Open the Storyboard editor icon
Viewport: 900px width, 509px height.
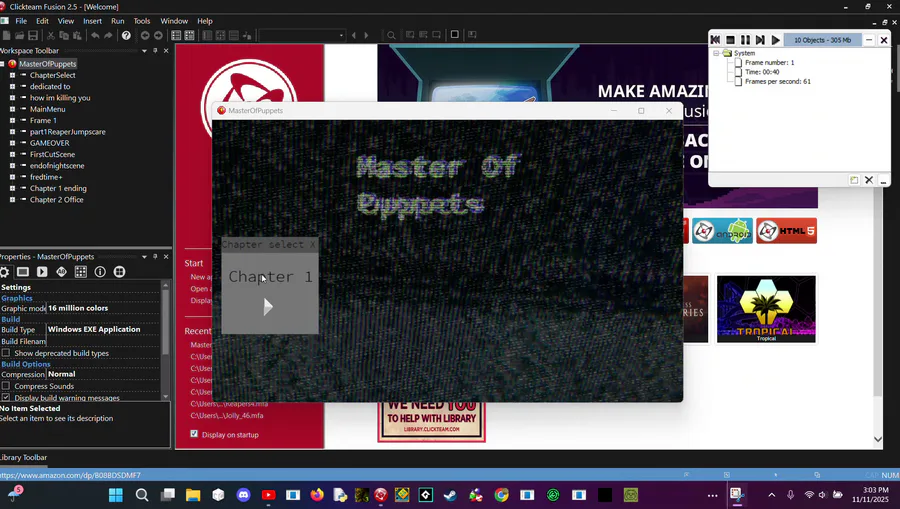[x=176, y=36]
